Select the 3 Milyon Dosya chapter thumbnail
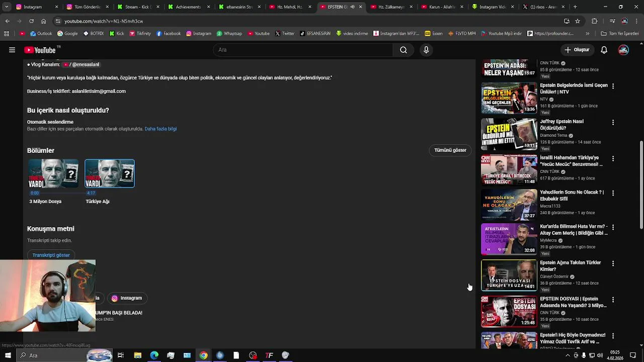 [x=53, y=173]
